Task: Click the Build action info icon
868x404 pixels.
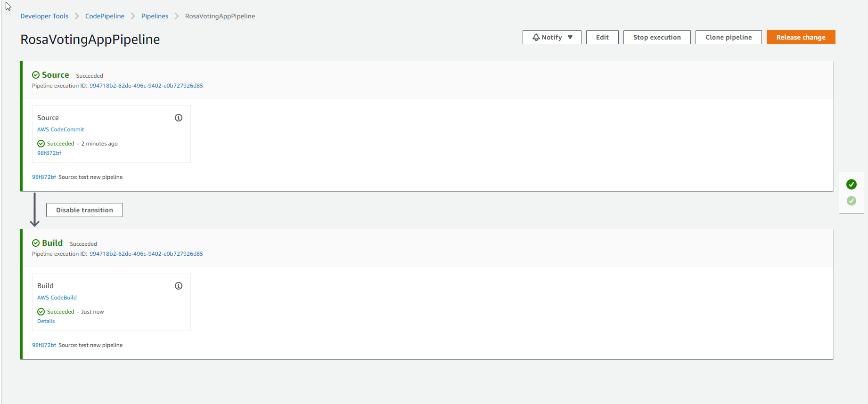Action: (179, 286)
